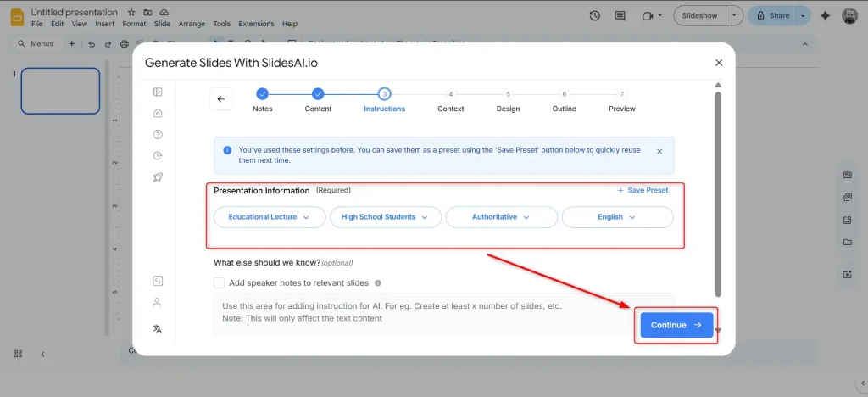Open the Format menu
The image size is (868, 397).
coord(134,24)
